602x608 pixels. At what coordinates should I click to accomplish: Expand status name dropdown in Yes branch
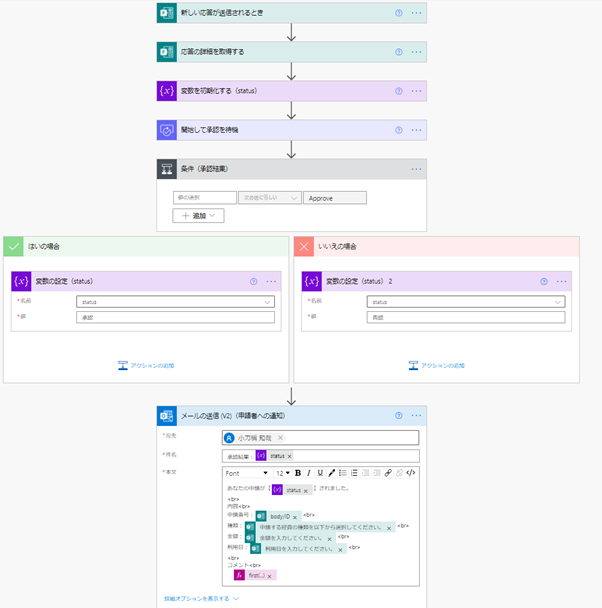point(267,302)
